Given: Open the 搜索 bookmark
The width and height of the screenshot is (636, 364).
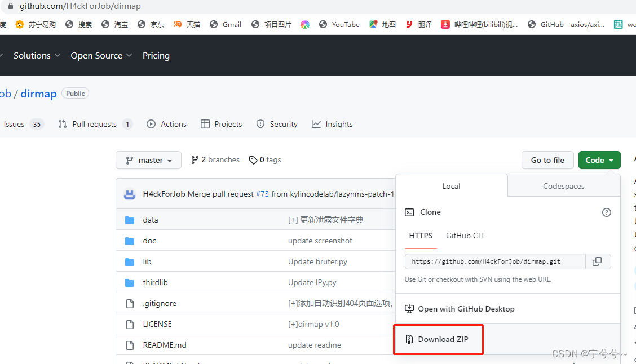Looking at the screenshot, I should (79, 24).
